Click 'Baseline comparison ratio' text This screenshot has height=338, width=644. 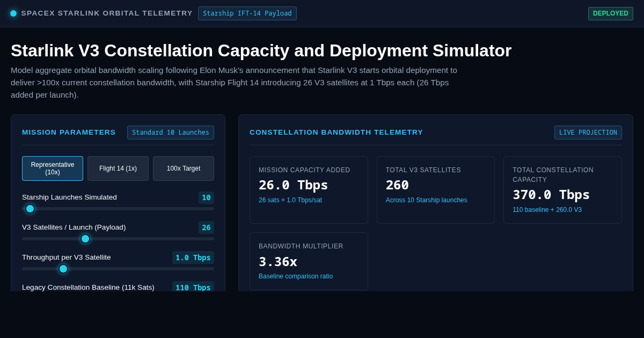(296, 276)
